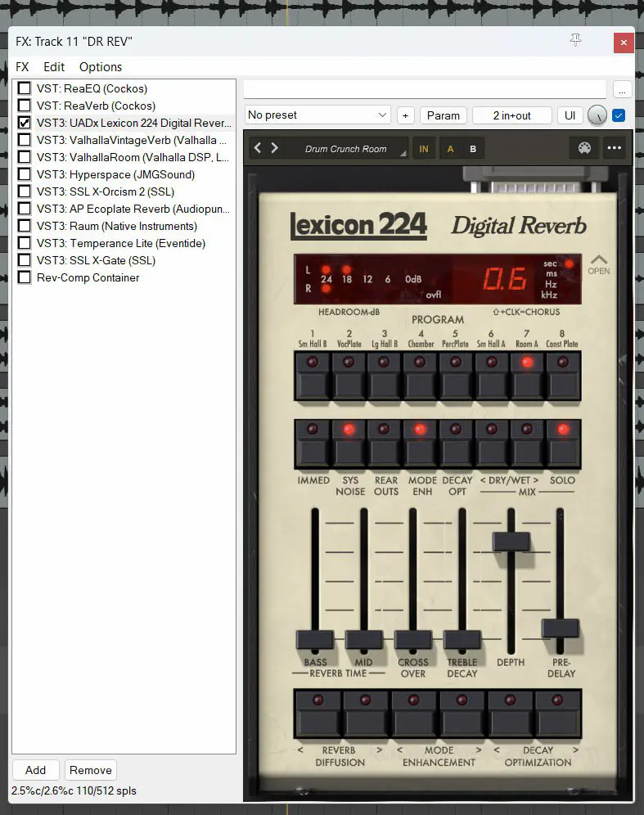
Task: Click the DEPTH slider handle
Action: tap(511, 541)
